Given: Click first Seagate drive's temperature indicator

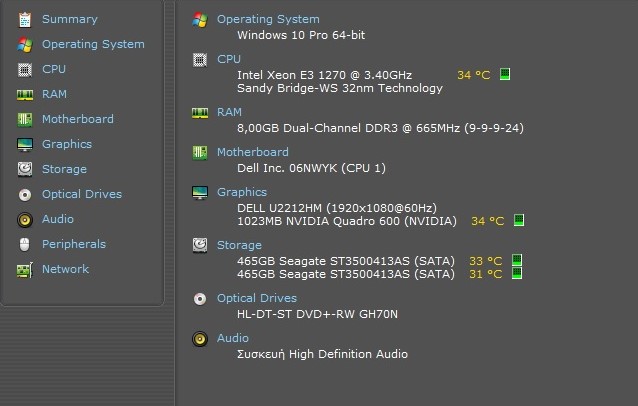Looking at the screenshot, I should 517,260.
